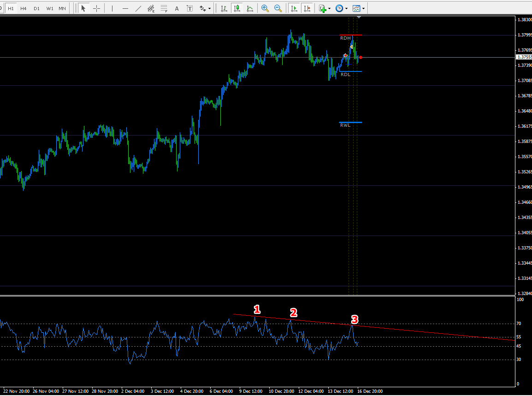Click the RSI level '45' label

click(519, 346)
